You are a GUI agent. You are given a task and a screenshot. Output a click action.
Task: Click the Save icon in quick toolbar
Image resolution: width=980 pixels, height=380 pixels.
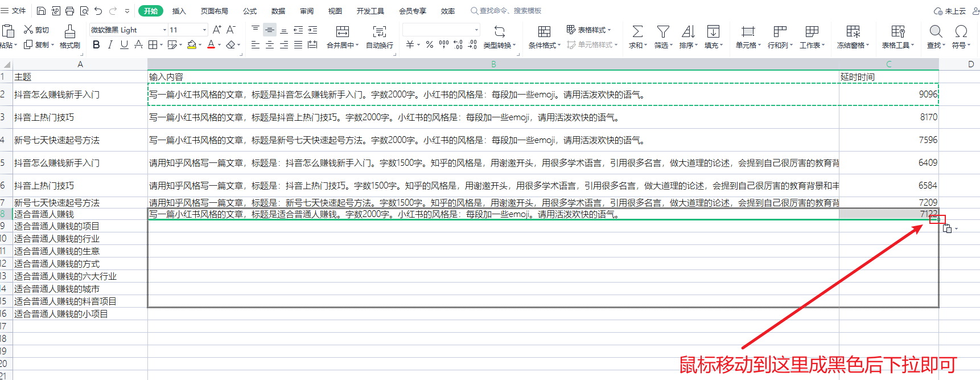pyautogui.click(x=41, y=11)
